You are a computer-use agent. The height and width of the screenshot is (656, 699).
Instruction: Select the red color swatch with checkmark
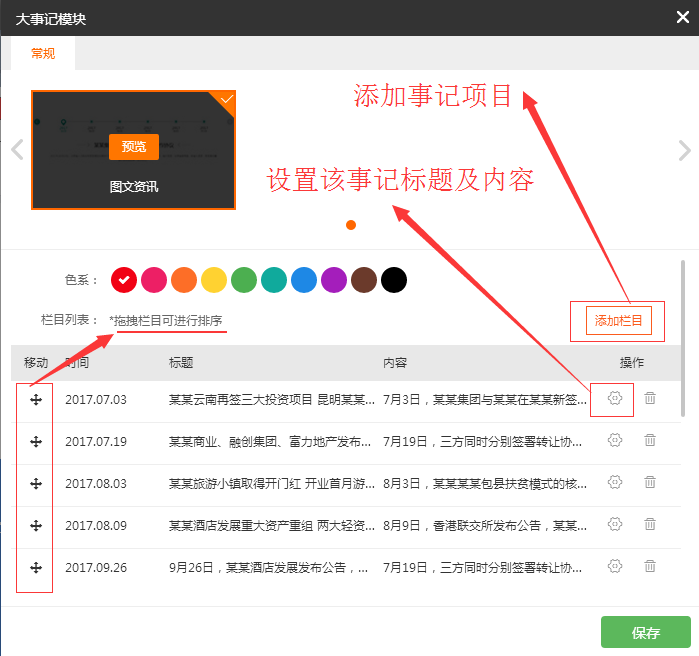[124, 280]
